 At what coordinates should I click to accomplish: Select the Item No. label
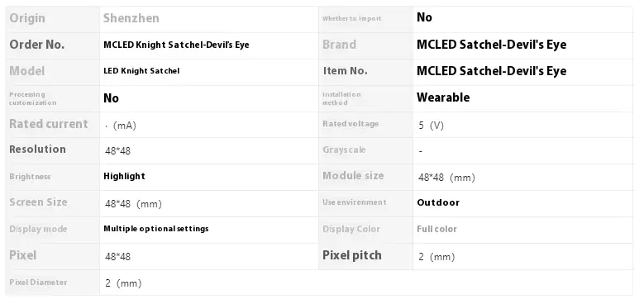click(345, 71)
